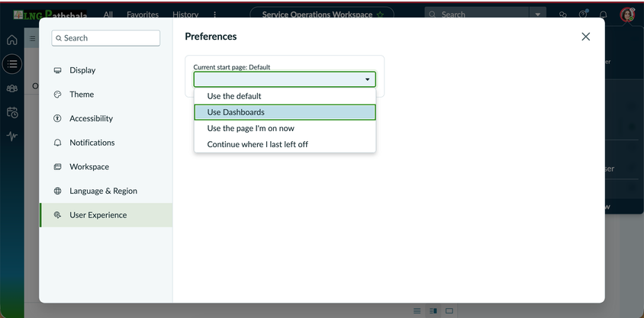
Task: Close the Preferences dialog
Action: coord(586,37)
